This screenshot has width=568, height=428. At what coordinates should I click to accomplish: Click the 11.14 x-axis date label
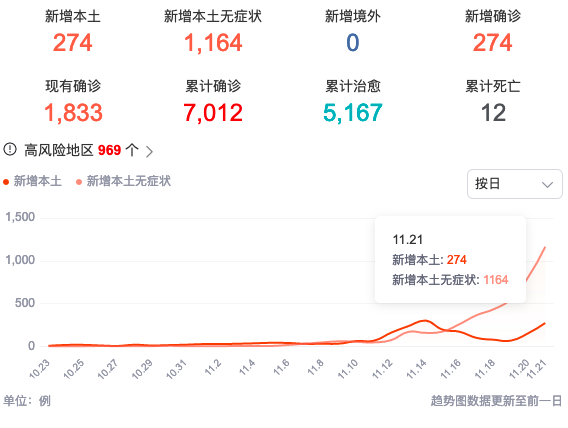point(417,369)
